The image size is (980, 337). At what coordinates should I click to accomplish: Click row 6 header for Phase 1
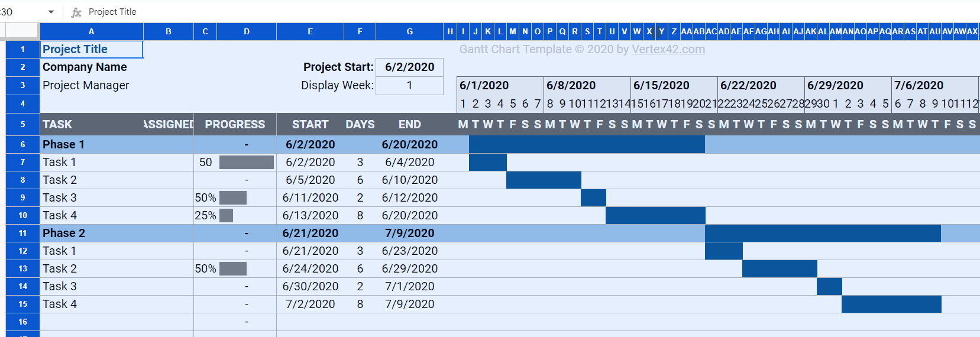(x=22, y=144)
